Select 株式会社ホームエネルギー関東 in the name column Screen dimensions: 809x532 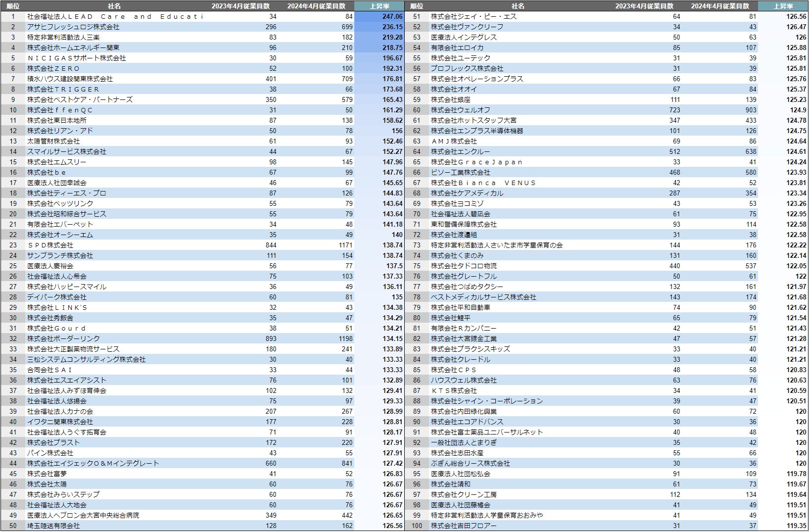point(73,48)
